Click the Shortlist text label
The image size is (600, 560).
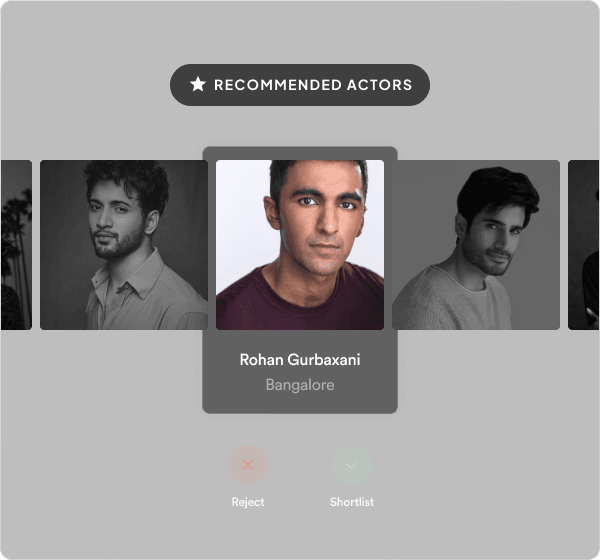pyautogui.click(x=352, y=502)
